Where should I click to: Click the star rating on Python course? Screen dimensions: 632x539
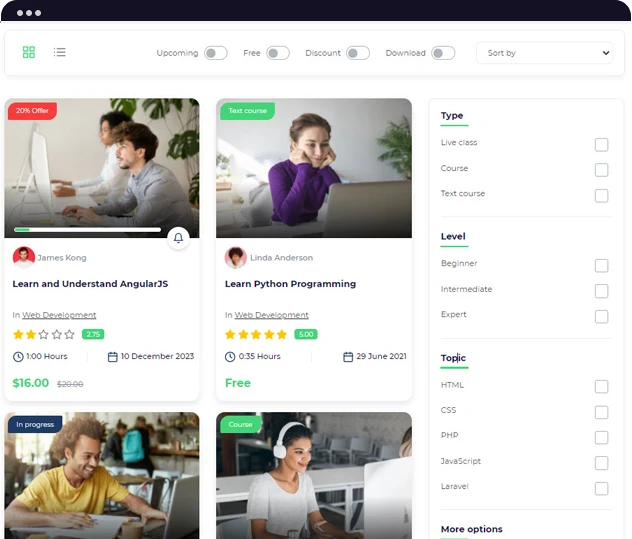coord(256,334)
